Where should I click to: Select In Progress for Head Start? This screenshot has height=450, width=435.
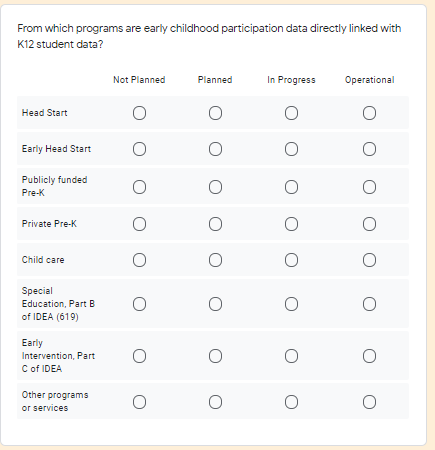coord(291,113)
